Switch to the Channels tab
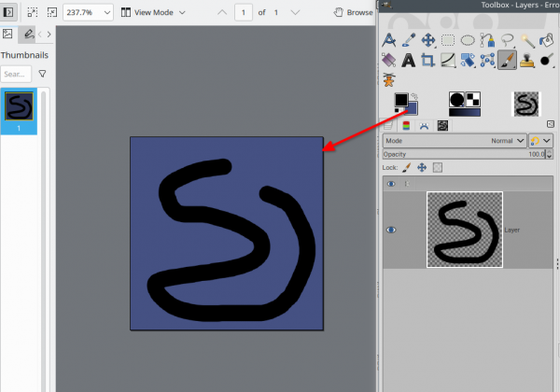This screenshot has width=560, height=392. 406,126
